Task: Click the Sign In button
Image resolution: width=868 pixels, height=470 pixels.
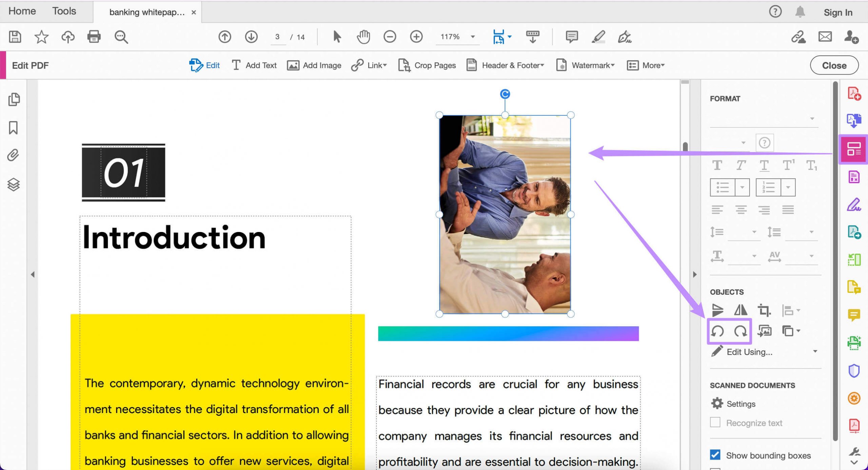Action: (838, 12)
